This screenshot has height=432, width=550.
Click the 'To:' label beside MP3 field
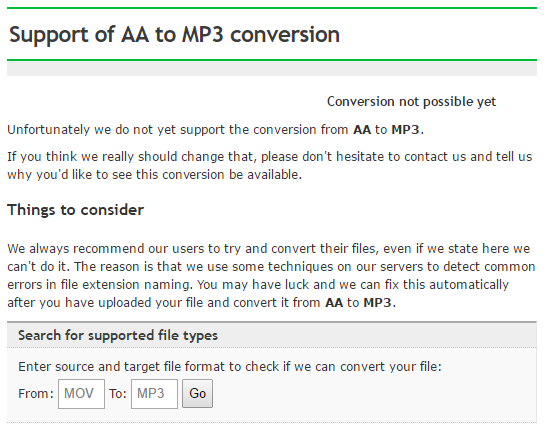click(118, 393)
